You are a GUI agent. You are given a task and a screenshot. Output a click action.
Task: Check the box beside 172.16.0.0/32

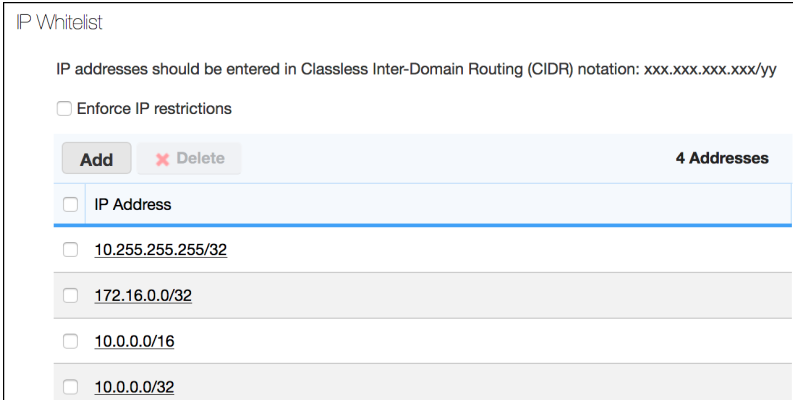[x=70, y=295]
